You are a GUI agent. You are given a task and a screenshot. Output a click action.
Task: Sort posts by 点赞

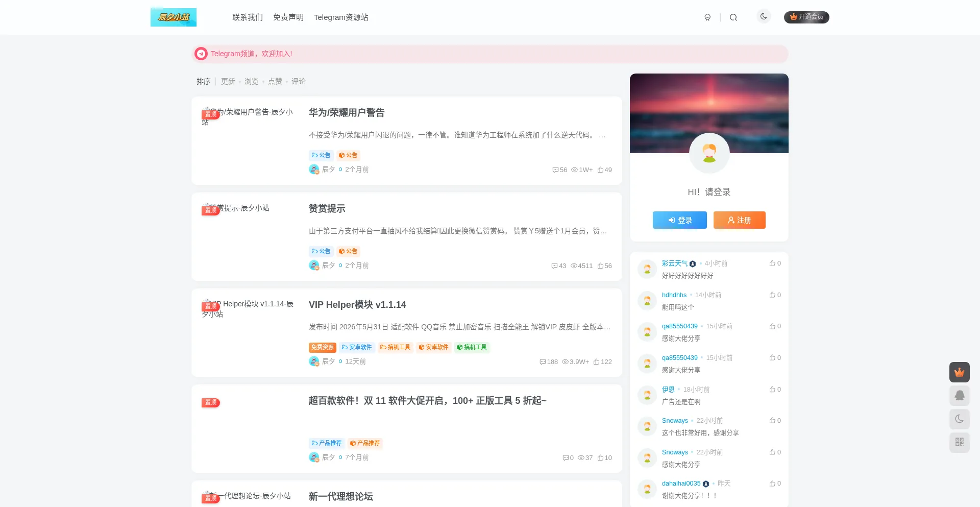coord(275,81)
